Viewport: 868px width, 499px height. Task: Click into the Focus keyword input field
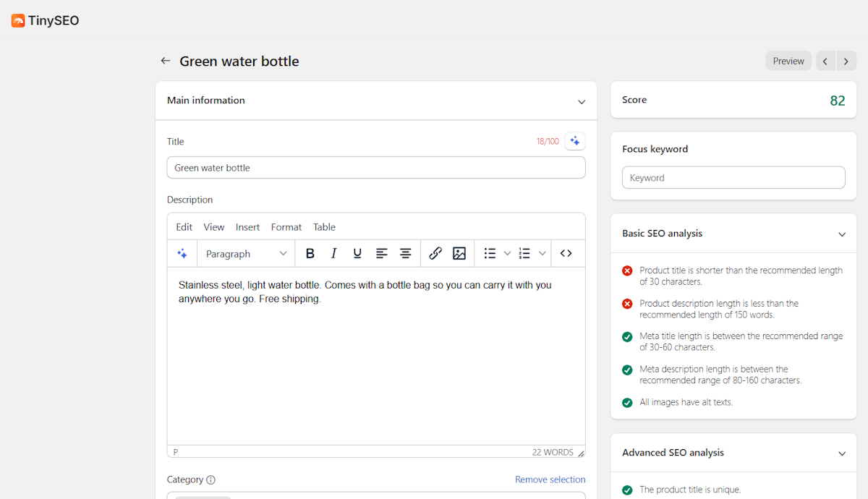point(733,178)
